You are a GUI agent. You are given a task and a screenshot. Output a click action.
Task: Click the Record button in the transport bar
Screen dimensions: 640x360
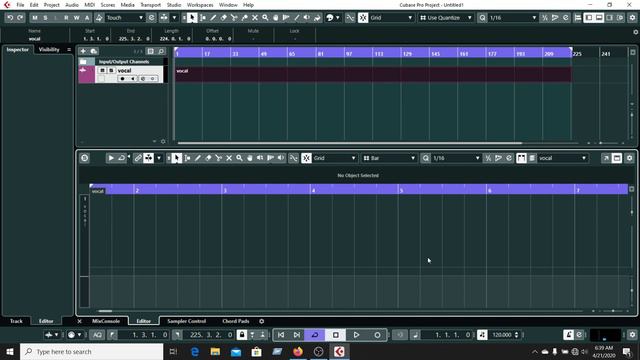378,335
